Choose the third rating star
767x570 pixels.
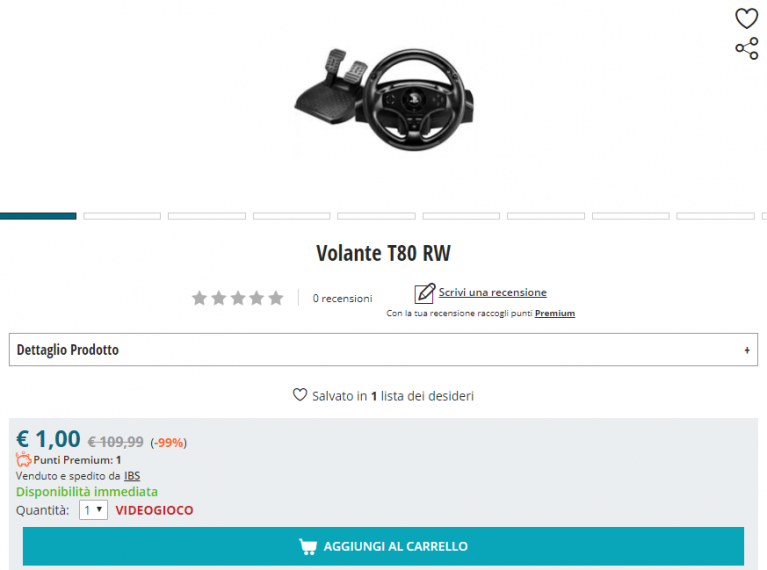238,297
